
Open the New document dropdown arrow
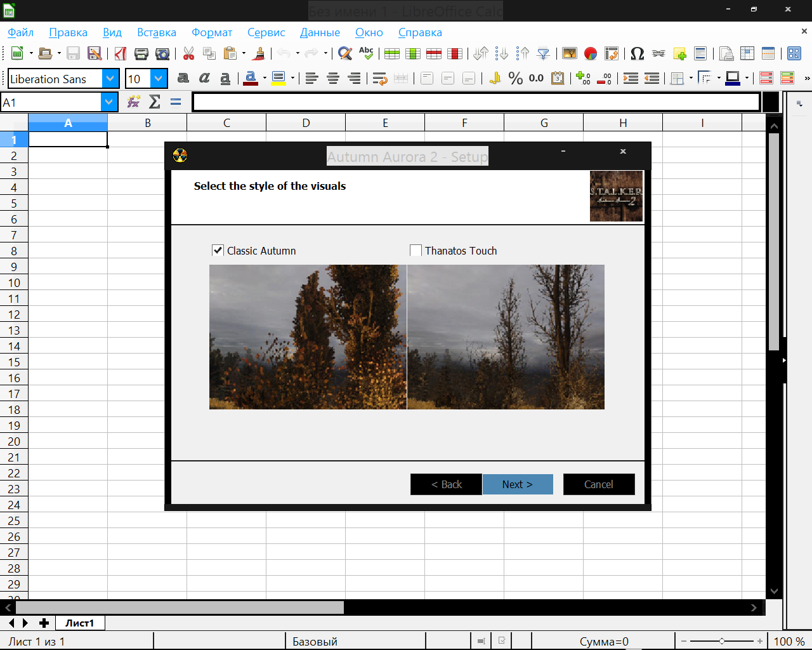(30, 53)
